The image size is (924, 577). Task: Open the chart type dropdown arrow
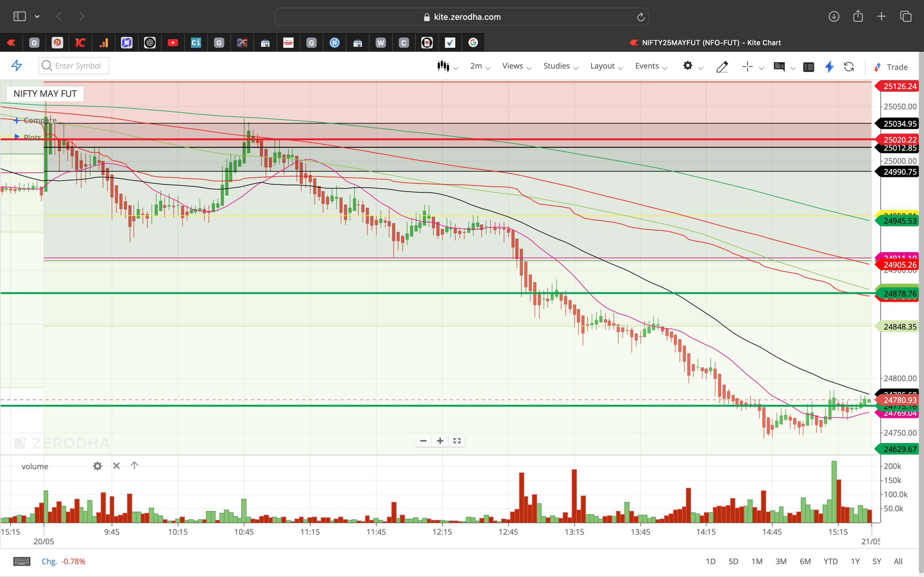tap(456, 68)
